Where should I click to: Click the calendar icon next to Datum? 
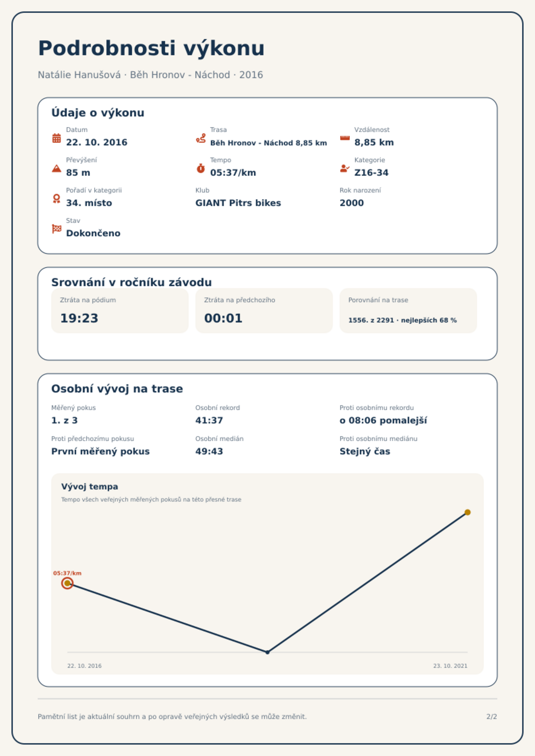click(x=57, y=138)
